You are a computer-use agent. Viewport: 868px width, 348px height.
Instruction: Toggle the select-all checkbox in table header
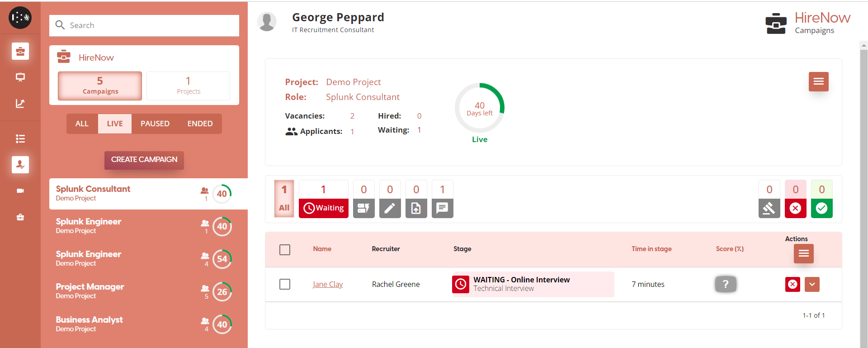point(285,250)
